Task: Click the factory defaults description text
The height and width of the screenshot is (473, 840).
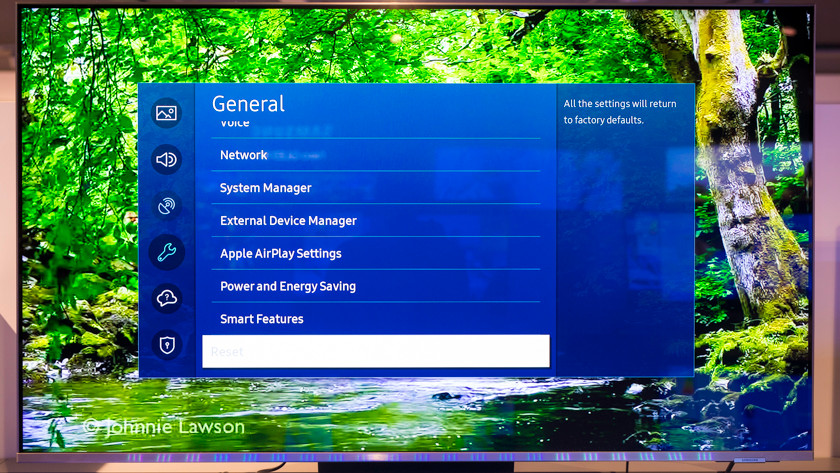Action: tap(619, 112)
